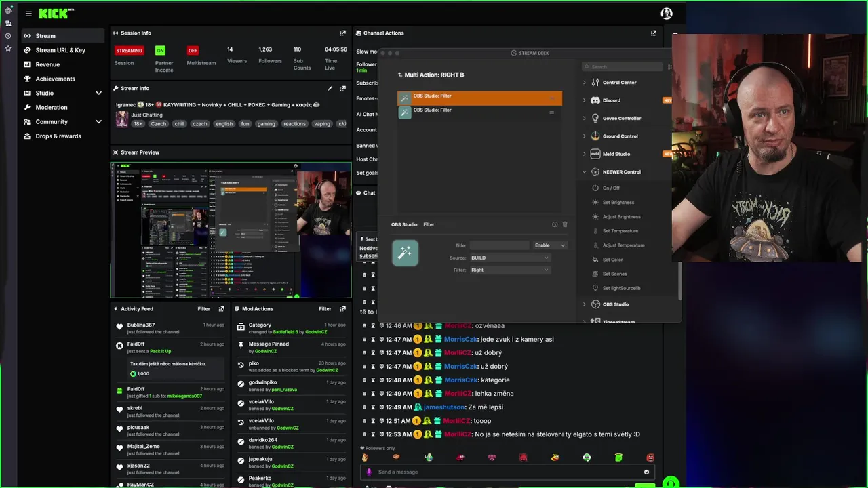
Task: Select the Set lightSourcelib action
Action: [x=621, y=288]
